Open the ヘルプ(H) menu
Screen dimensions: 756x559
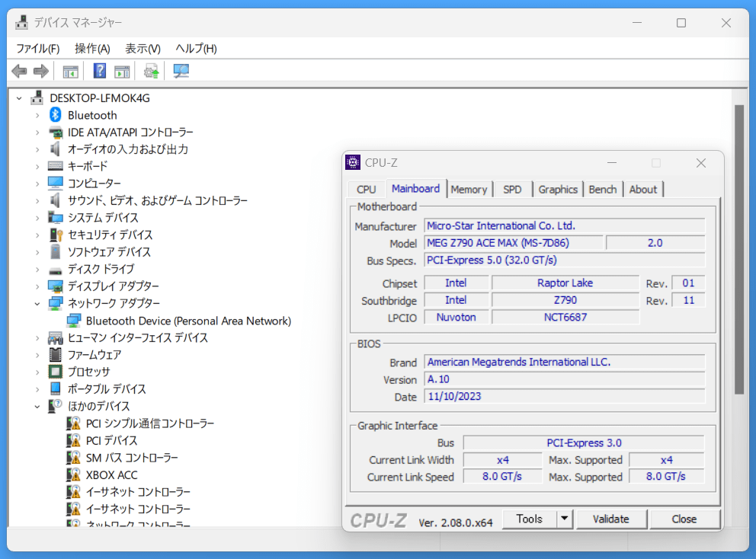tap(196, 49)
